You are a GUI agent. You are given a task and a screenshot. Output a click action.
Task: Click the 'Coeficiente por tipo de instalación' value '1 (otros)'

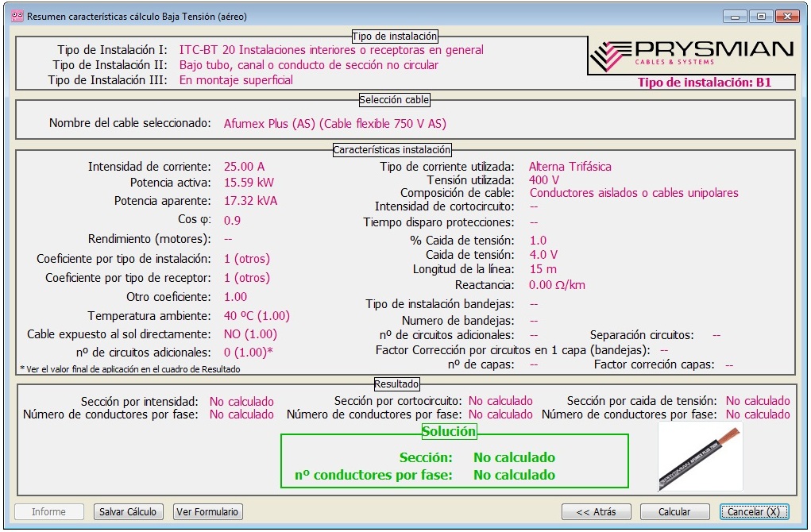pos(247,259)
